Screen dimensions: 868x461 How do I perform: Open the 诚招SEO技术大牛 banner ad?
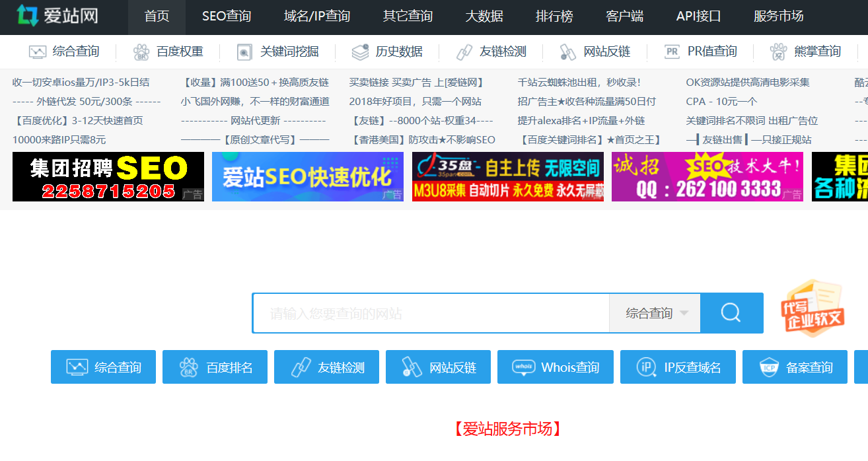tap(707, 176)
